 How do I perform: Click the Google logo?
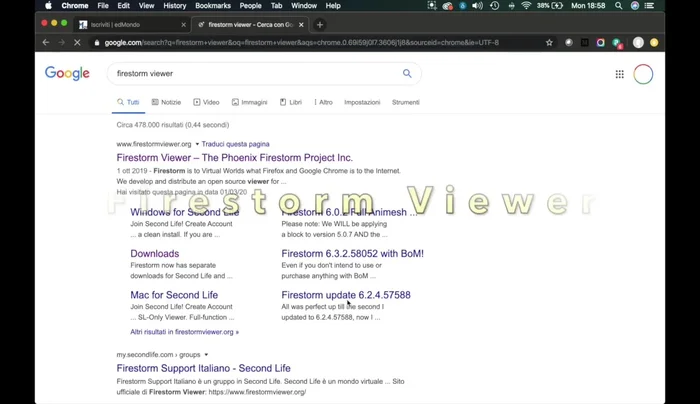[x=67, y=73]
